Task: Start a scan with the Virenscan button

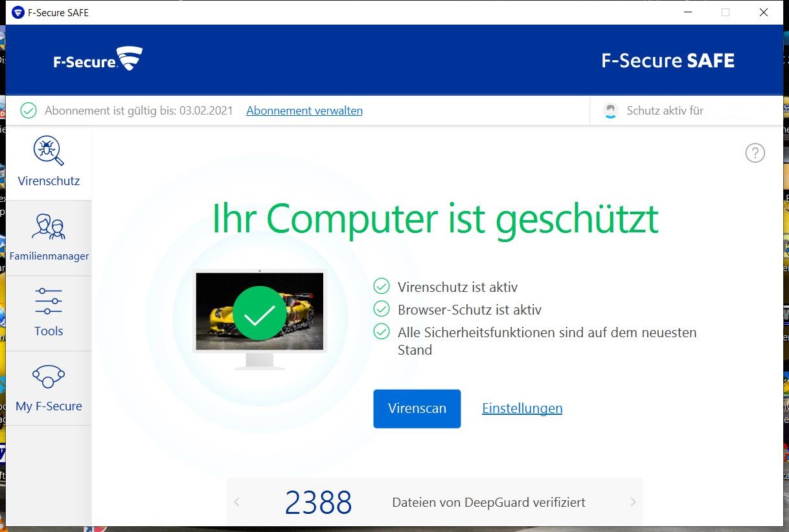Action: tap(417, 408)
